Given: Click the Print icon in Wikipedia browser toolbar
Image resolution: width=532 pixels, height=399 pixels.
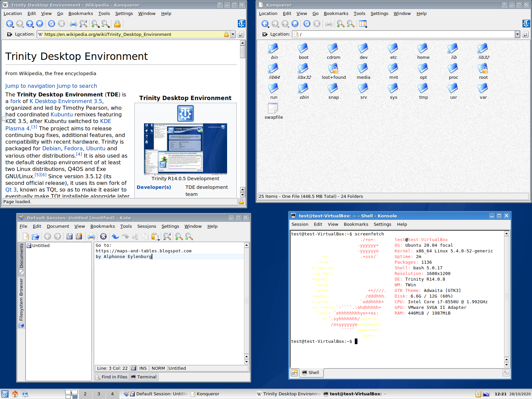Looking at the screenshot, I should point(73,24).
